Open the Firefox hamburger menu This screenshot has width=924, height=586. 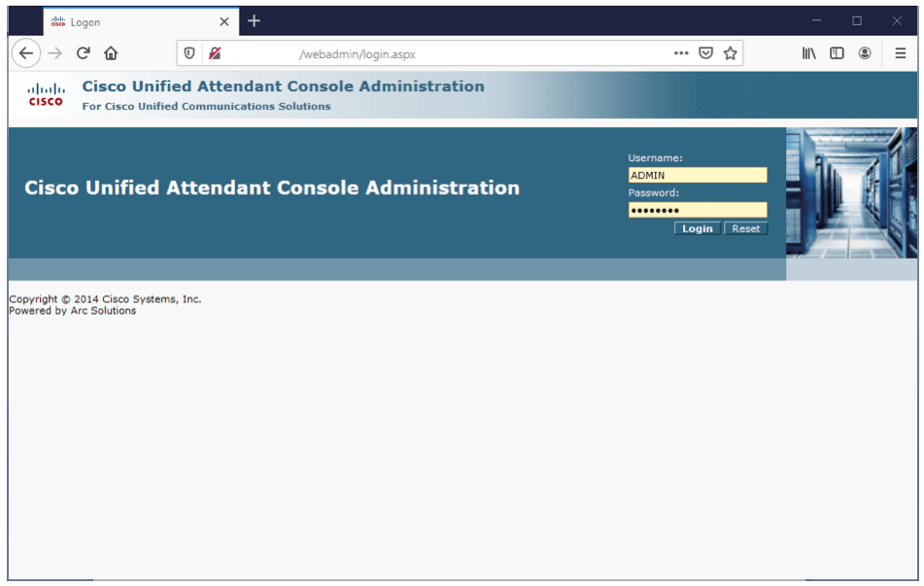[x=901, y=53]
